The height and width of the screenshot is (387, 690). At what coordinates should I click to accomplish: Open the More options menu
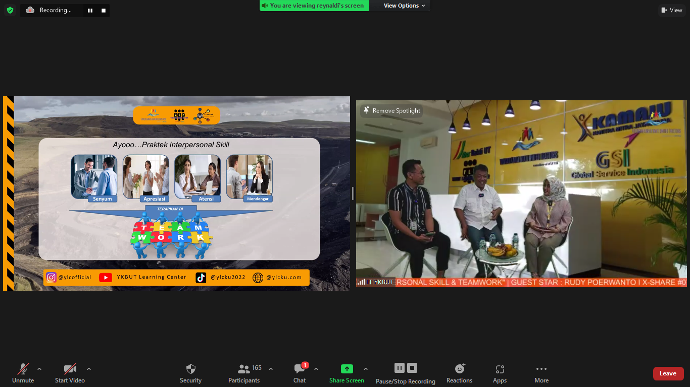coord(542,373)
